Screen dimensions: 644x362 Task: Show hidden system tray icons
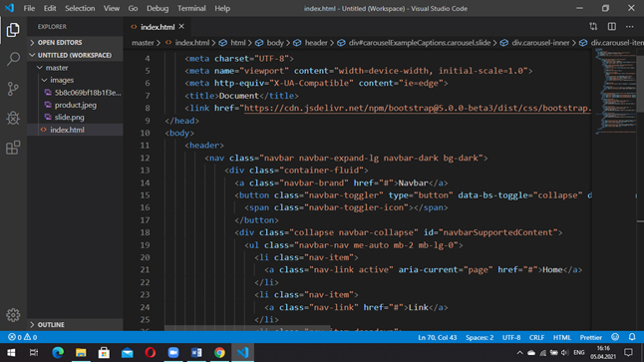click(519, 353)
